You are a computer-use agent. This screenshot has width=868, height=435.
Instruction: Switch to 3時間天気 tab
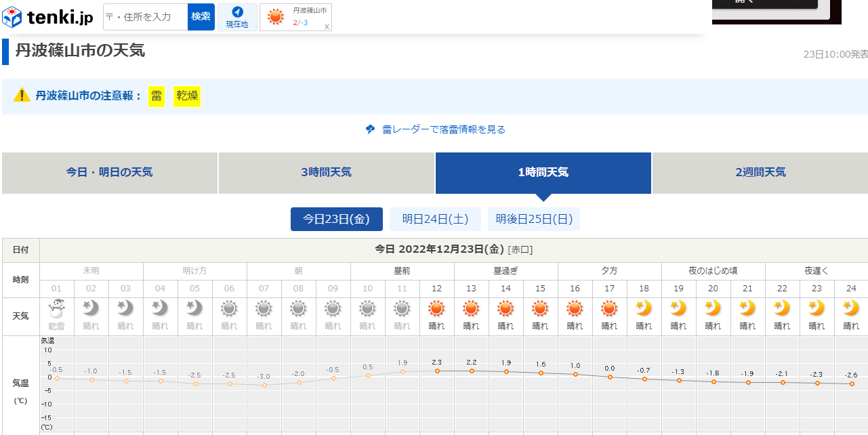pos(326,173)
